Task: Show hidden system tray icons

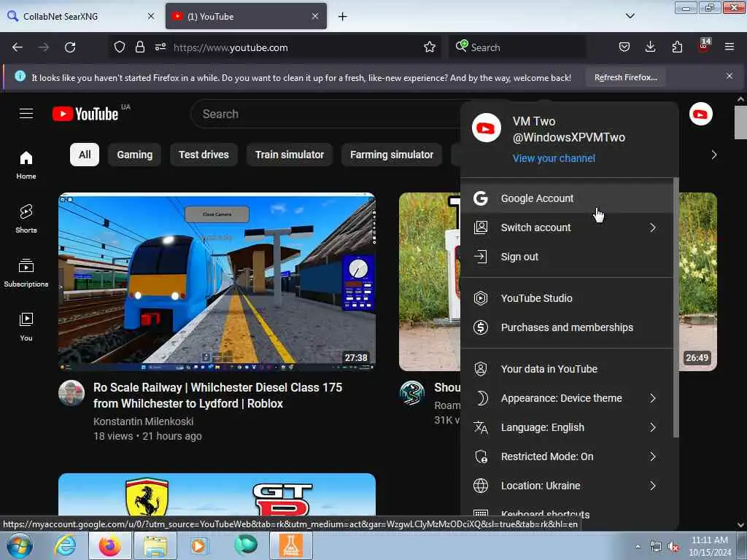Action: [x=638, y=547]
